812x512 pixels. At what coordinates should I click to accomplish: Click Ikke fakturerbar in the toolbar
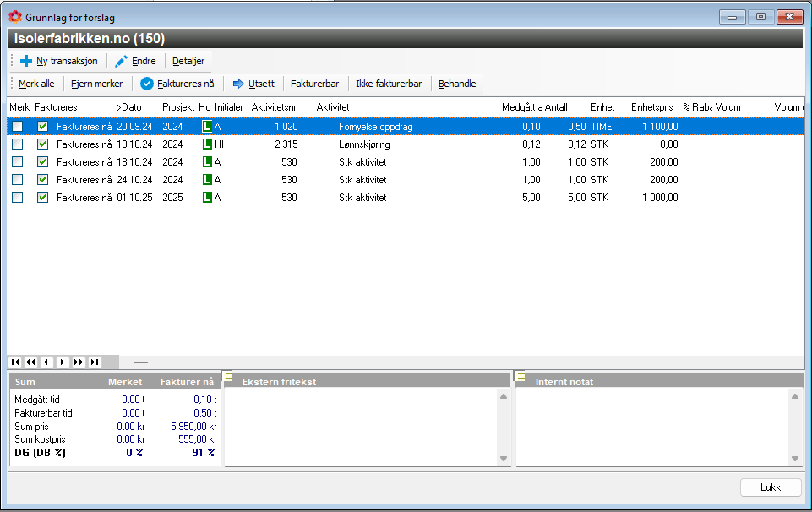389,84
